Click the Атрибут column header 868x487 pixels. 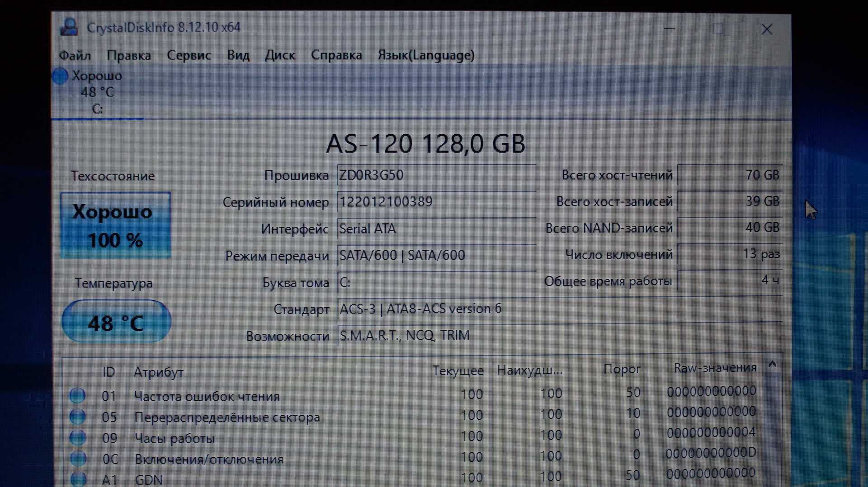pos(159,372)
